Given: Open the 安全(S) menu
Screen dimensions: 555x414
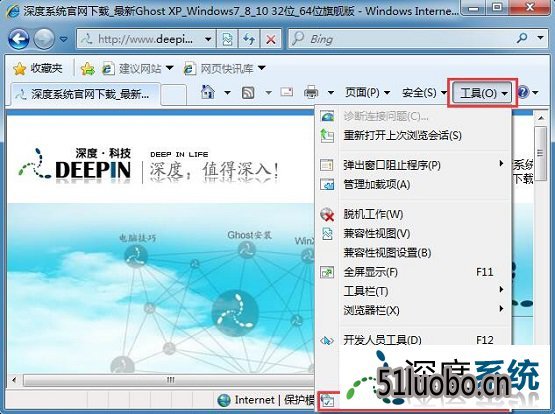Looking at the screenshot, I should click(424, 93).
